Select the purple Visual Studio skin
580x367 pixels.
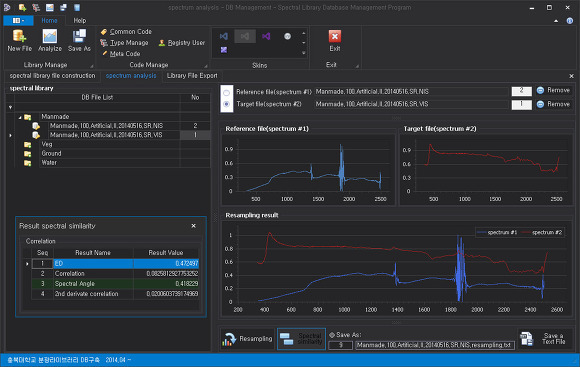point(266,36)
